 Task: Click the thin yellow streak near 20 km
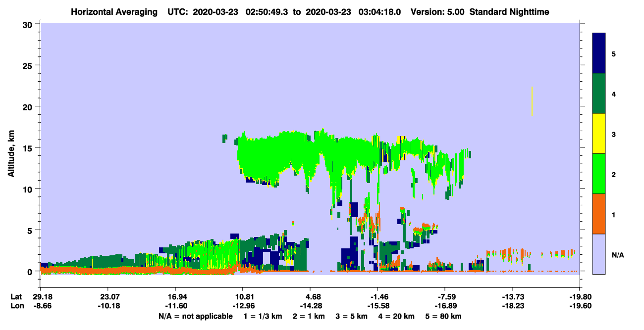[x=532, y=101]
